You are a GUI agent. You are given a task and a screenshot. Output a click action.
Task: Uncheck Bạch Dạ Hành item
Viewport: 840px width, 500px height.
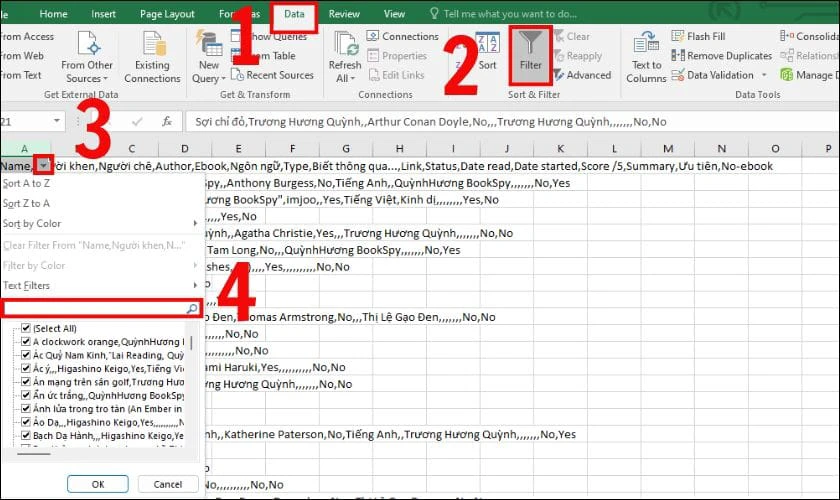(x=25, y=435)
